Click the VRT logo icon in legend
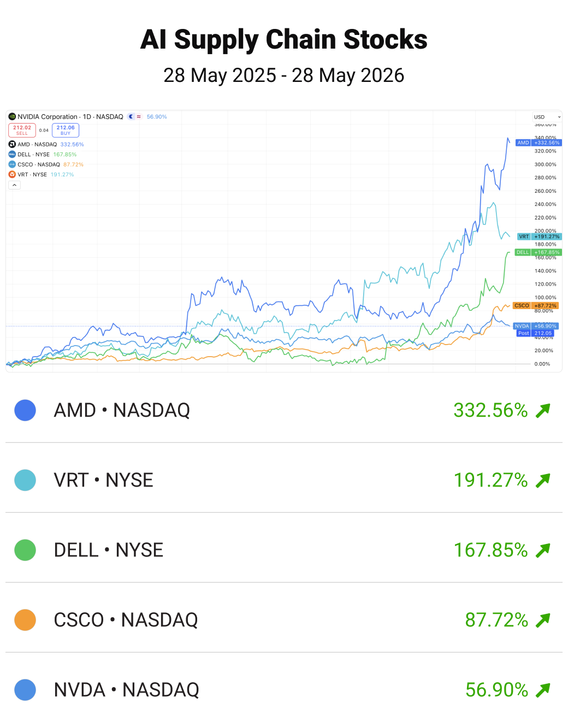Screen dimensions: 568x728 pyautogui.click(x=12, y=175)
